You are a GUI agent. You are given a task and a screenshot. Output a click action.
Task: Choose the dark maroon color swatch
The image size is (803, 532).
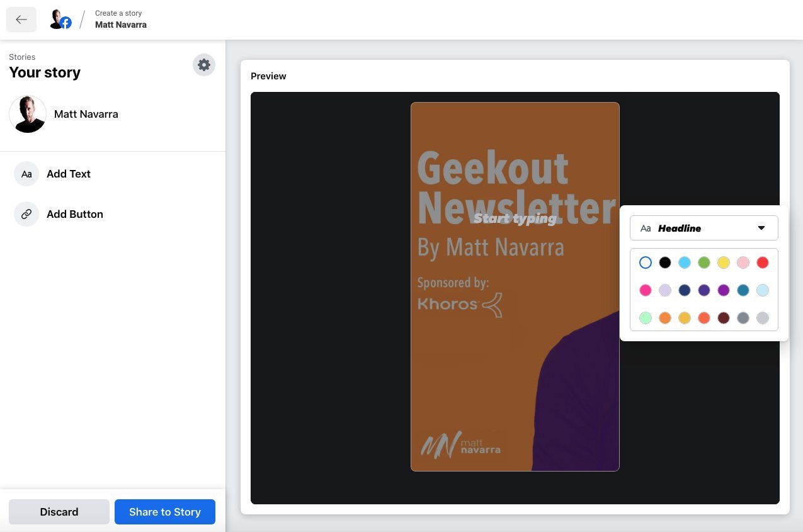click(x=724, y=318)
